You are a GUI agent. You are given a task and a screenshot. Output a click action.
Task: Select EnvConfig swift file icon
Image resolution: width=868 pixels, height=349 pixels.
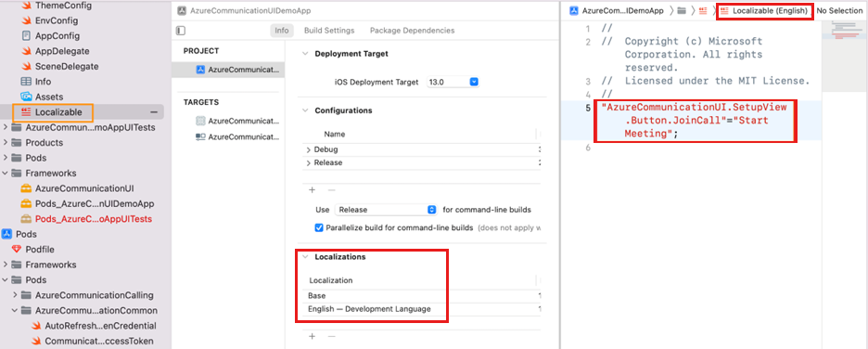pos(25,20)
